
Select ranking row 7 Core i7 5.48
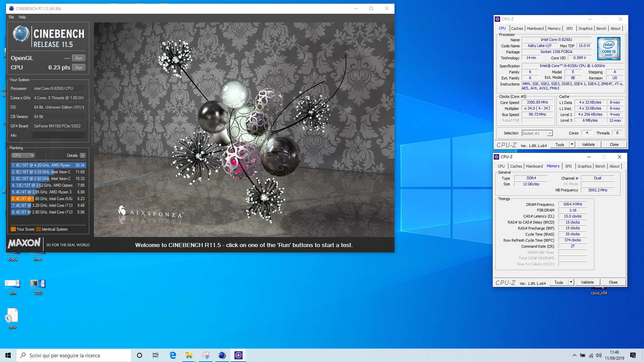48,205
